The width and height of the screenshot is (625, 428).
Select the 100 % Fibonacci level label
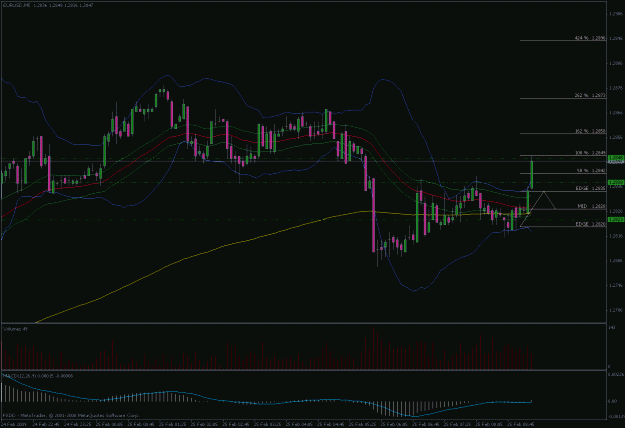(590, 153)
